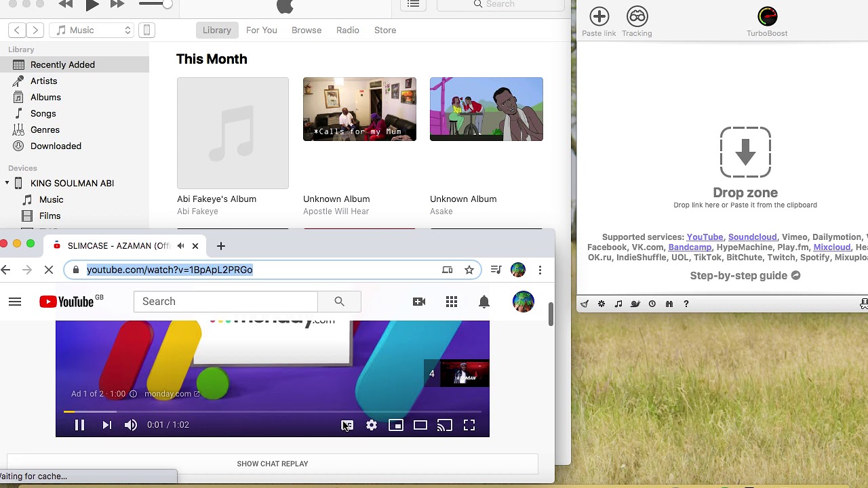
Task: Open the Step-by-step guide
Action: point(745,276)
